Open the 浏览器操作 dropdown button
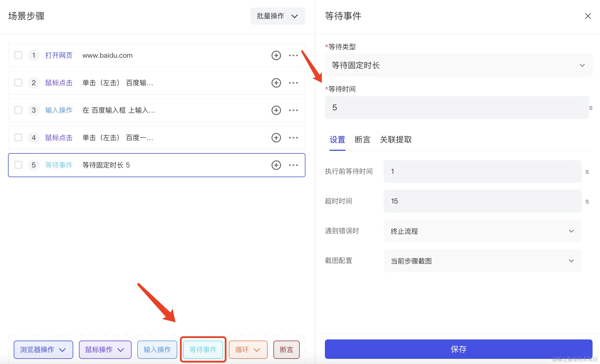Image resolution: width=600 pixels, height=364 pixels. point(43,349)
